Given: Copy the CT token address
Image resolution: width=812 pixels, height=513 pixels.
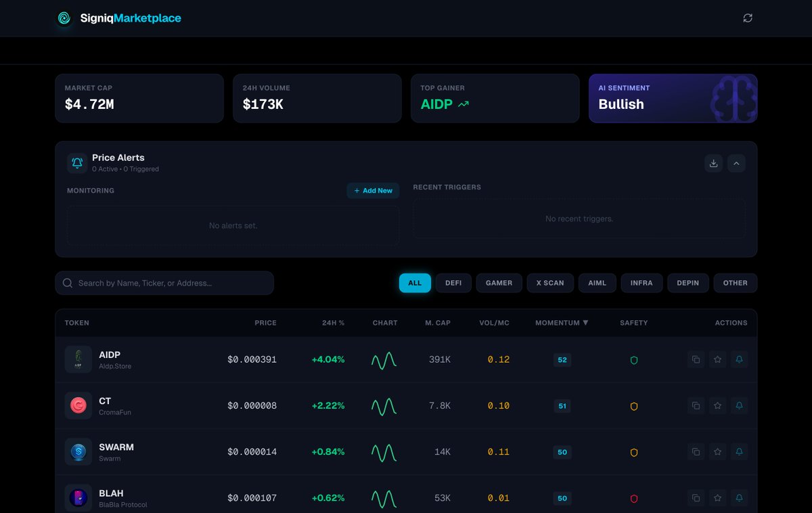Looking at the screenshot, I should [696, 405].
